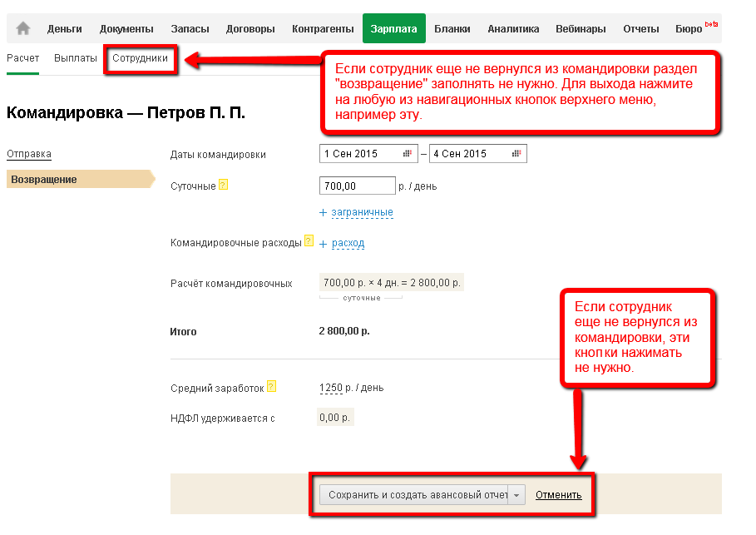Open the Бюро beta menu

pos(696,29)
